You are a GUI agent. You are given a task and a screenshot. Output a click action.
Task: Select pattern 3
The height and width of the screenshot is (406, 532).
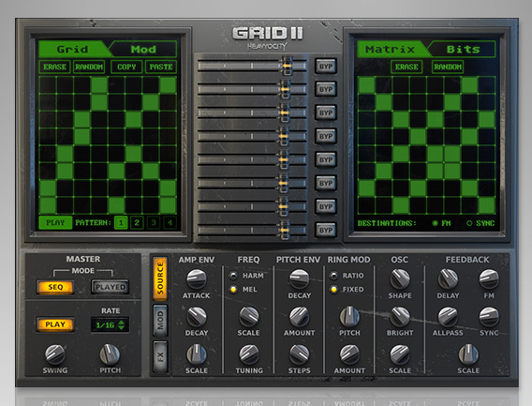154,223
